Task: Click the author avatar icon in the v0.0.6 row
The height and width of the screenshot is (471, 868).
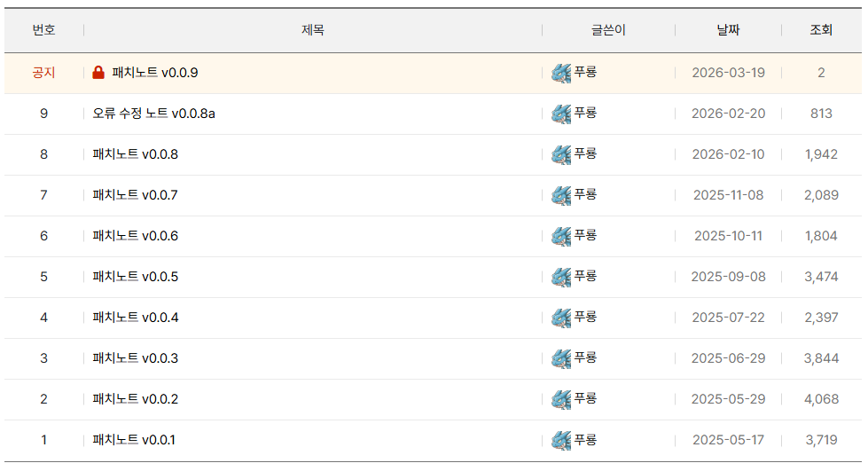Action: 560,236
